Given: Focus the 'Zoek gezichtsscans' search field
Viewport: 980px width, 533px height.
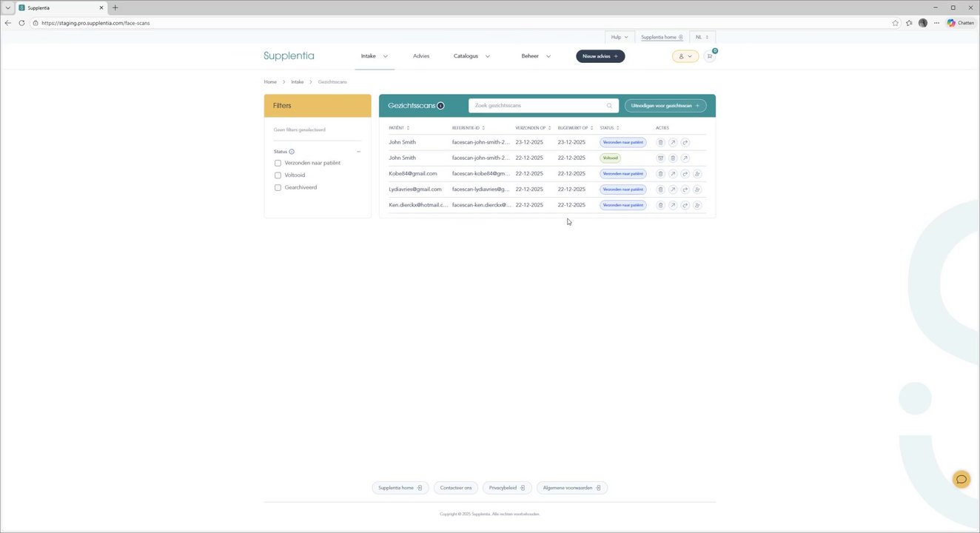Looking at the screenshot, I should point(543,106).
